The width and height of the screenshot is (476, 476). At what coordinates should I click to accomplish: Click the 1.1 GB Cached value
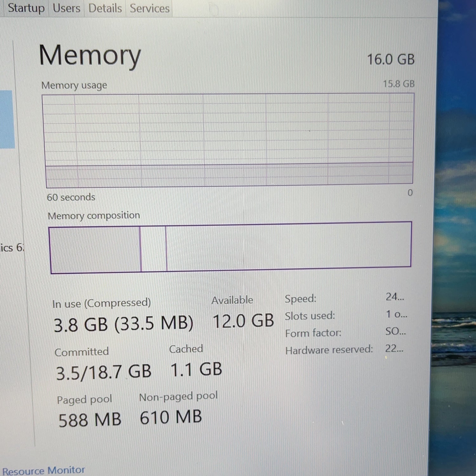[x=196, y=369]
